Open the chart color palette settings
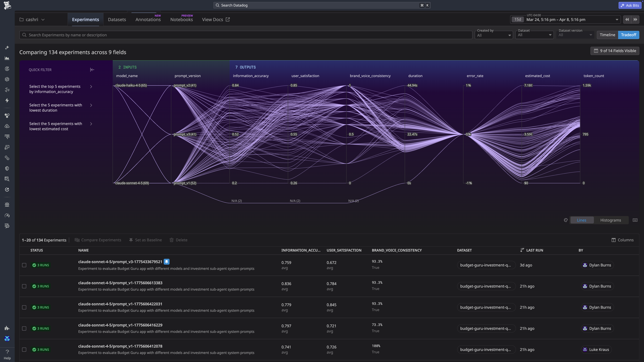Viewport: 644px width, 362px height. 566,220
